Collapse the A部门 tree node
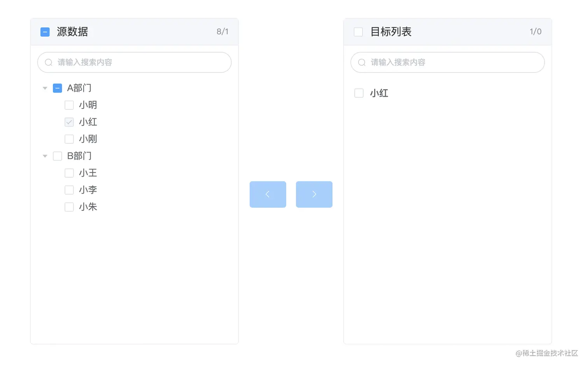 click(45, 88)
